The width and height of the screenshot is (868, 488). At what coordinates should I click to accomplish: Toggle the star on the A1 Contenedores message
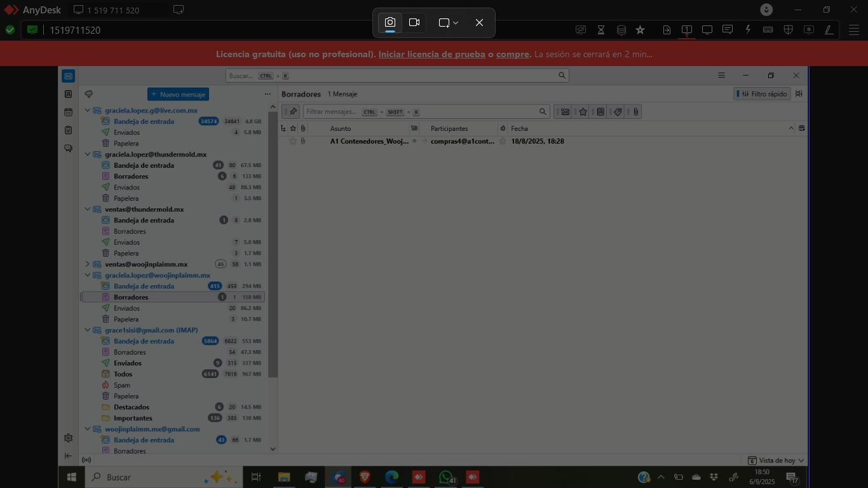tap(293, 141)
